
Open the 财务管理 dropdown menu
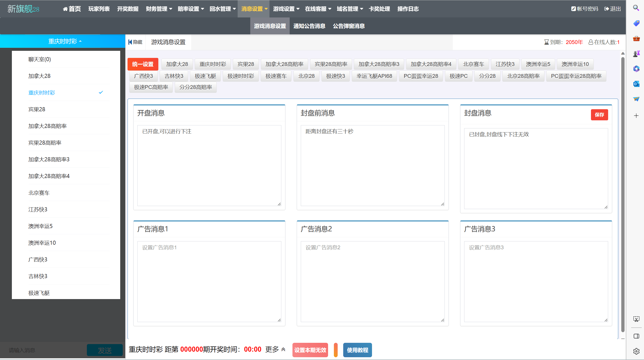(159, 9)
